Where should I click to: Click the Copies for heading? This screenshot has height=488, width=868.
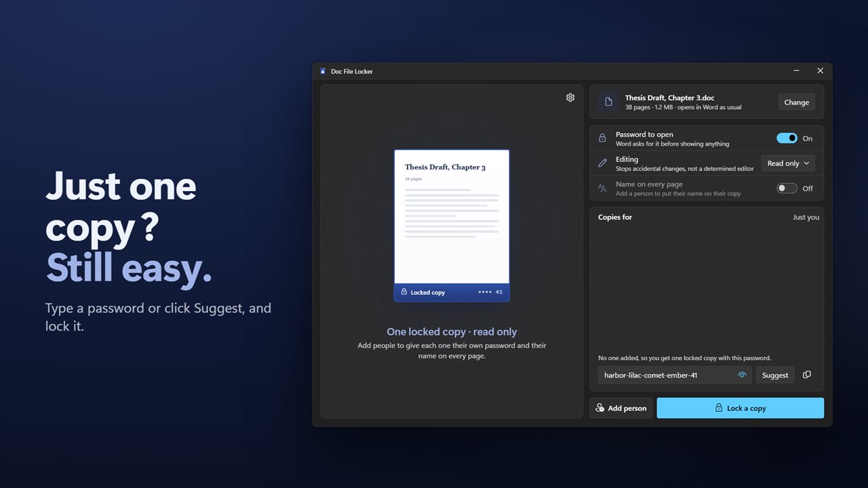point(615,217)
